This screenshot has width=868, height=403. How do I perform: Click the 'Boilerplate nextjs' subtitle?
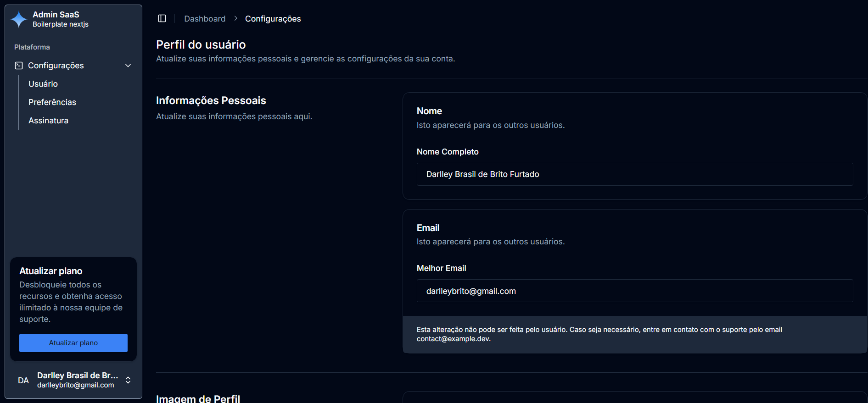coord(61,24)
